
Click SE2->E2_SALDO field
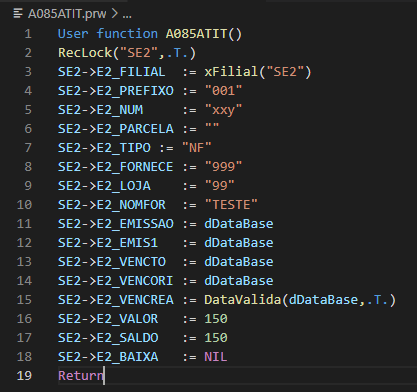pos(108,338)
